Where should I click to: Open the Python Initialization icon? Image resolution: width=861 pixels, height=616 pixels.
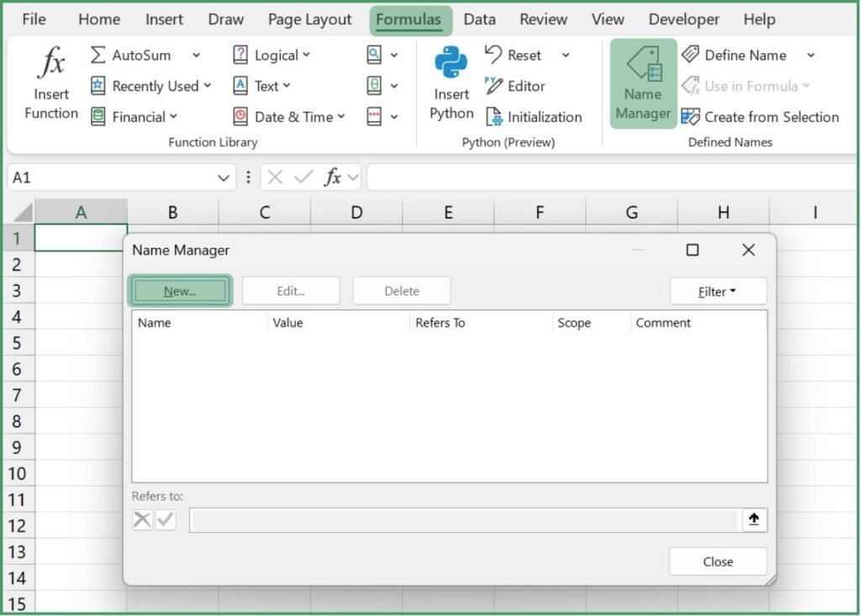pos(494,116)
